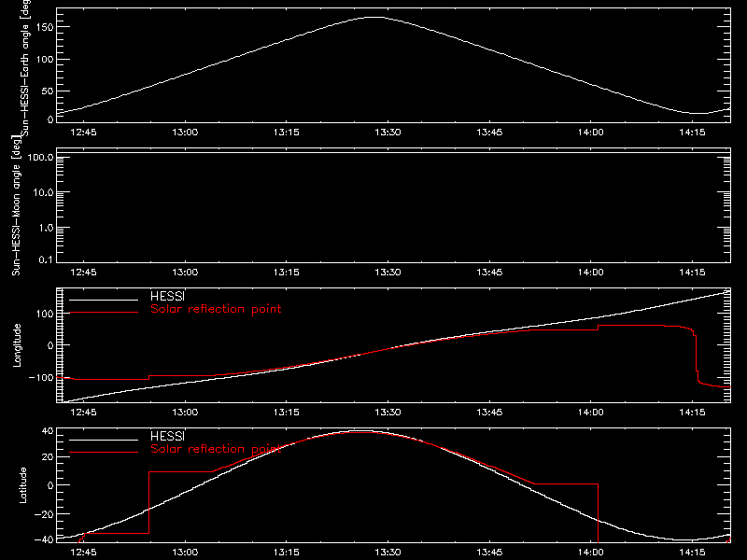The height and width of the screenshot is (560, 747).
Task: Click the 100.0 tick on Moon angle axis
Action: 40,157
